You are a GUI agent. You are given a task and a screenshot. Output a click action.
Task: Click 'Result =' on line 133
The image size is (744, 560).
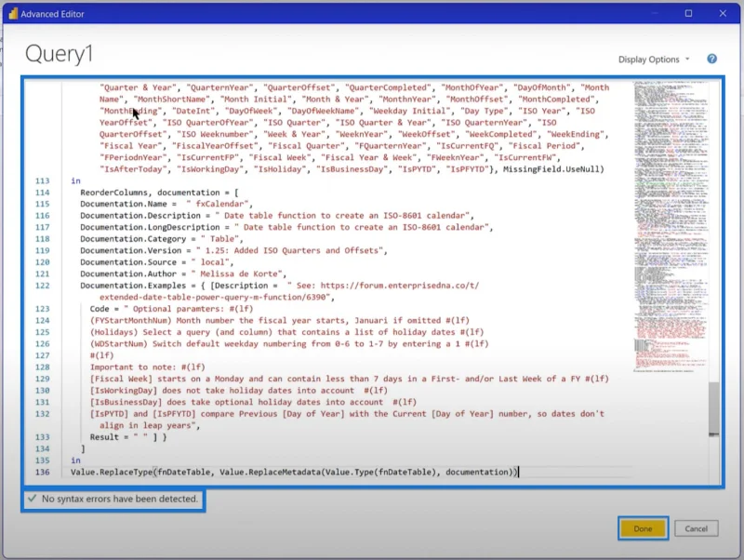109,436
